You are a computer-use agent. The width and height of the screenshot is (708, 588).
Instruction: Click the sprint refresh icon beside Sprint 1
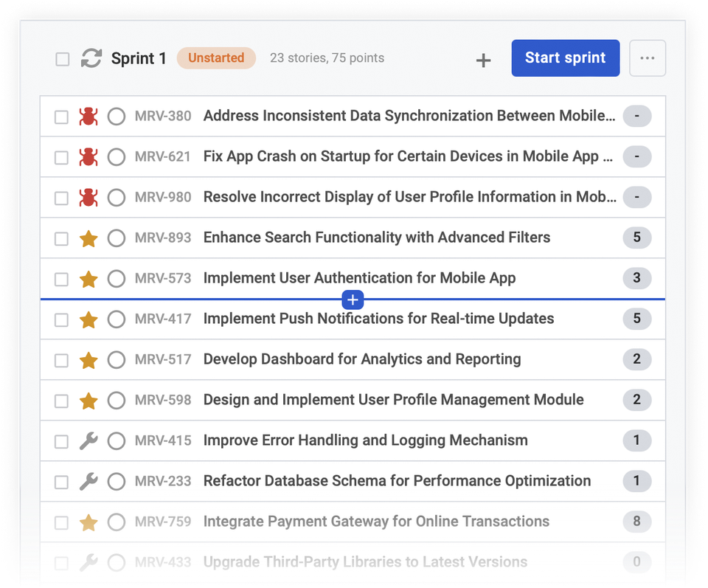90,58
